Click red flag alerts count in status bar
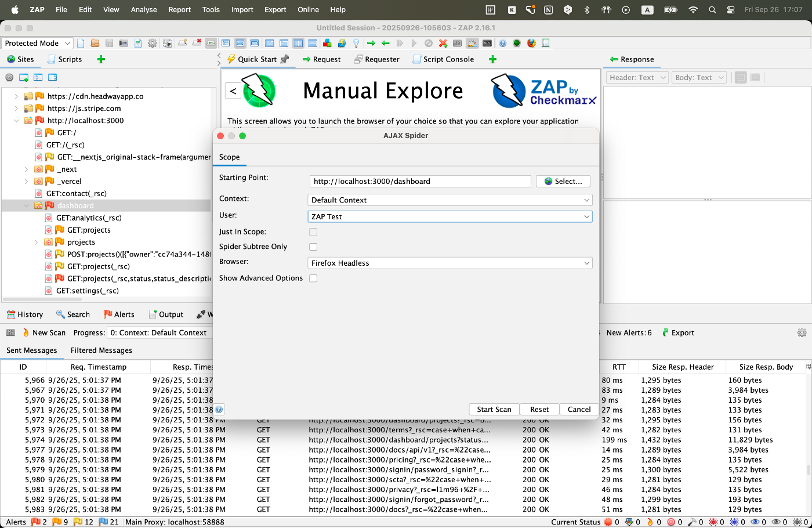Image resolution: width=812 pixels, height=528 pixels. (39, 522)
